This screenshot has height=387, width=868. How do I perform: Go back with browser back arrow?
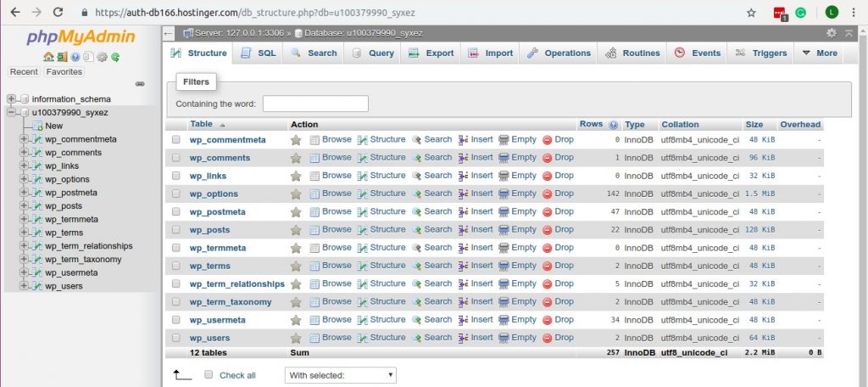coord(15,12)
